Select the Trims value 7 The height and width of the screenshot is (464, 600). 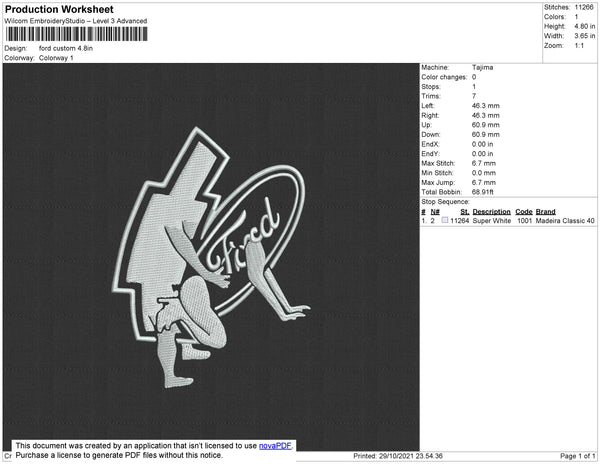[x=474, y=96]
